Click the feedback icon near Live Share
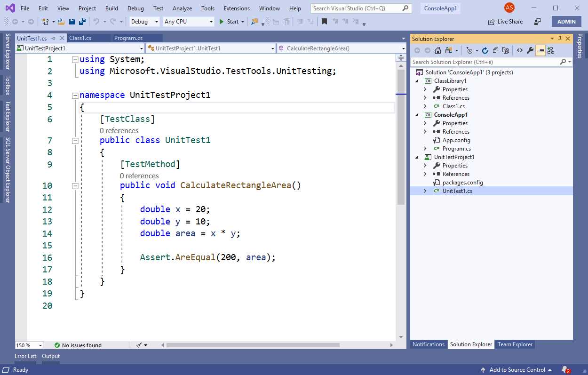 538,22
